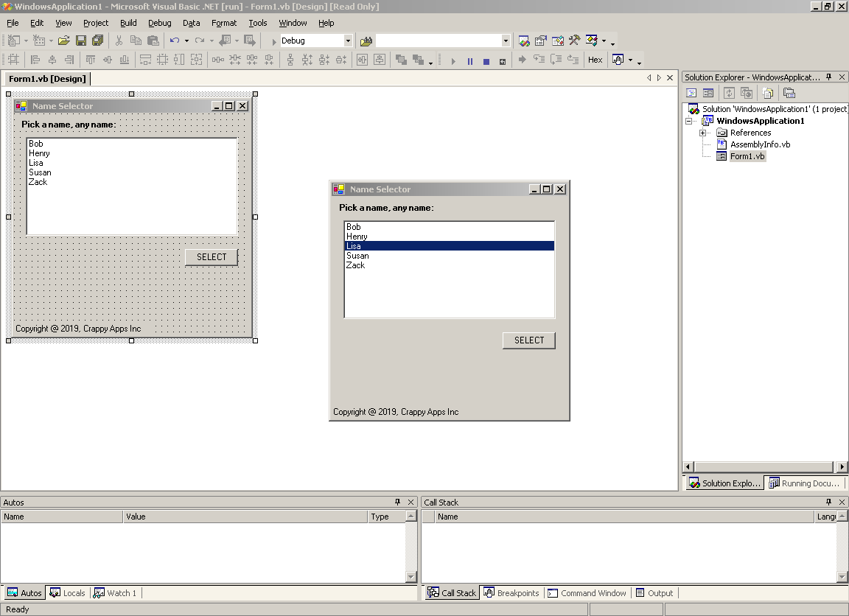The image size is (849, 616).
Task: Open the Debug menu
Action: coord(160,23)
